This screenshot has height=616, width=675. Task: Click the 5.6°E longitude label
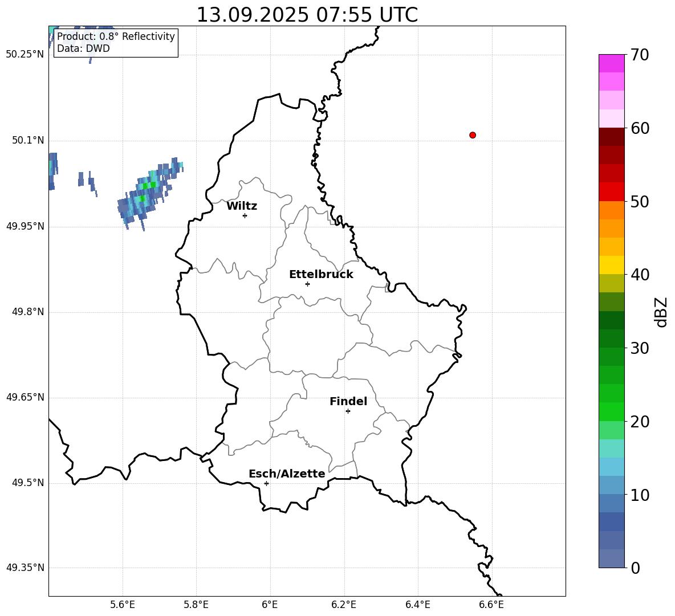click(x=123, y=605)
